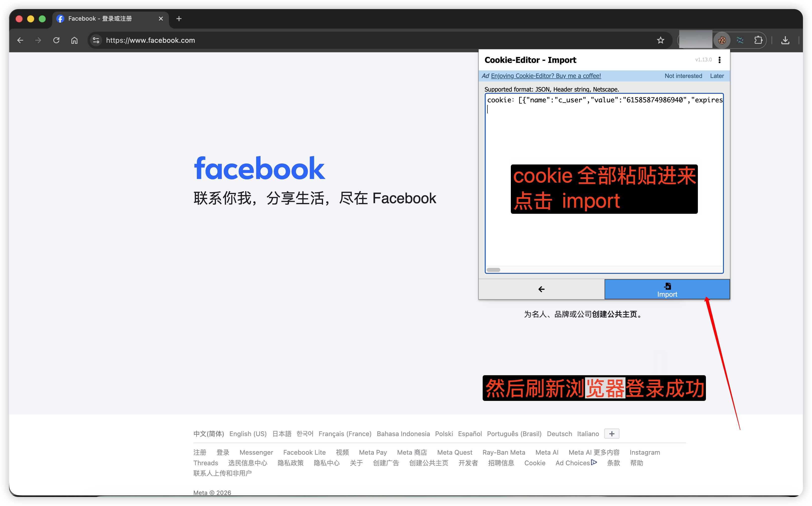Open the Downloads icon in the toolbar
Viewport: 812px width, 506px height.
click(786, 40)
